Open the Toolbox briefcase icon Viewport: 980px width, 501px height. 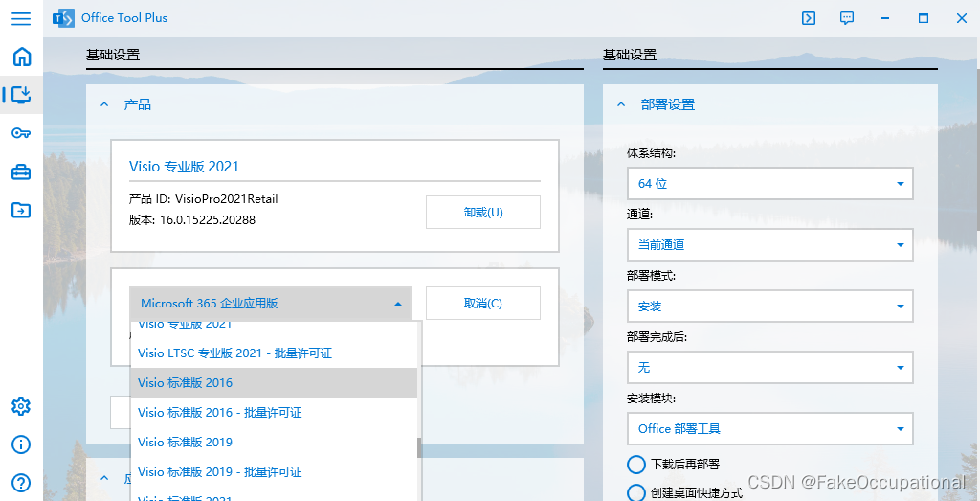pos(21,172)
